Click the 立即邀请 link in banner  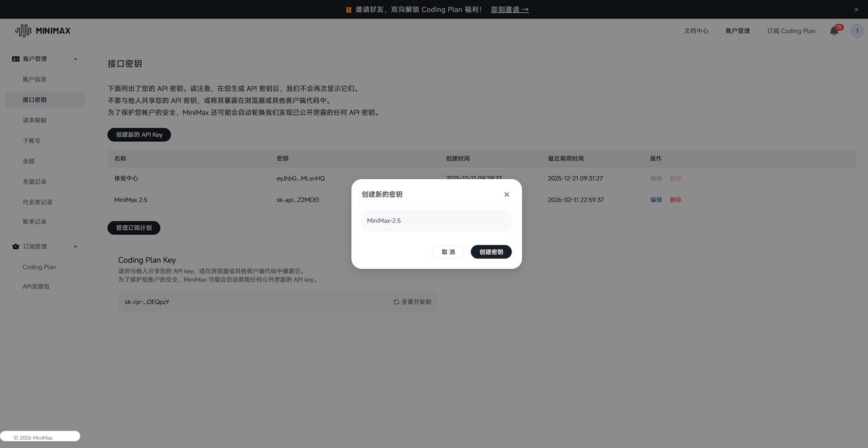point(509,10)
